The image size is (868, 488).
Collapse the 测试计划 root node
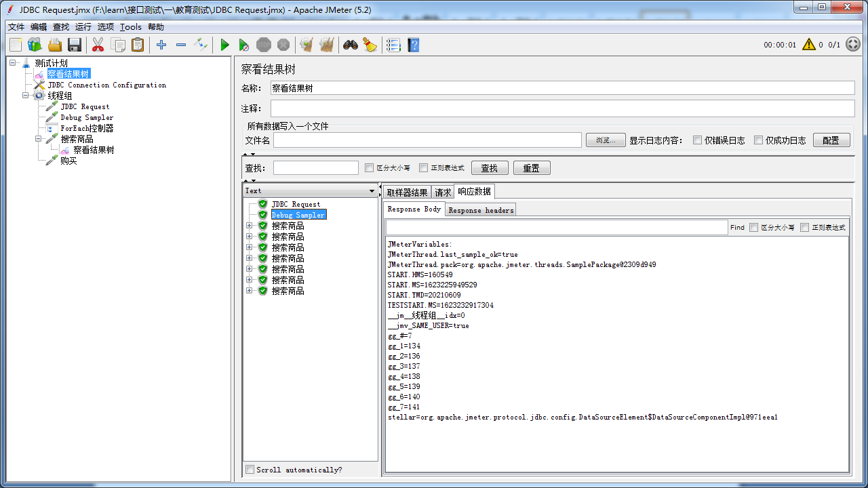pos(14,63)
